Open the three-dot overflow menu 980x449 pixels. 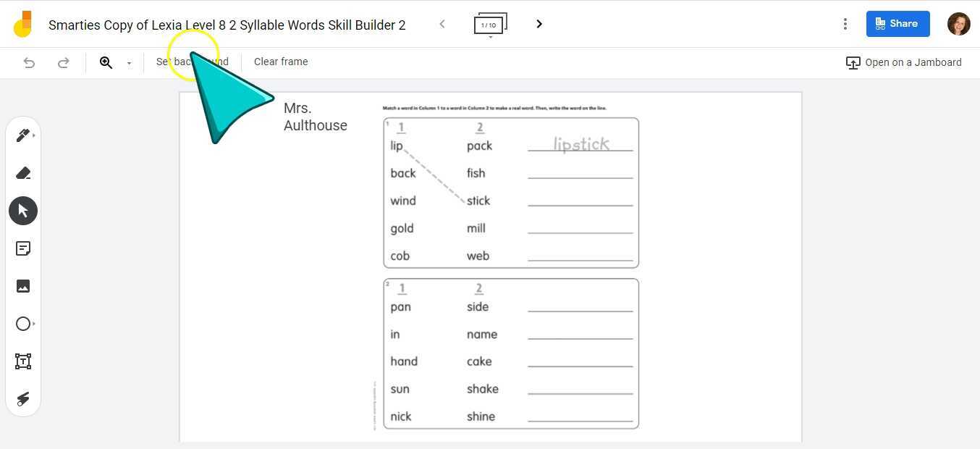[x=845, y=24]
